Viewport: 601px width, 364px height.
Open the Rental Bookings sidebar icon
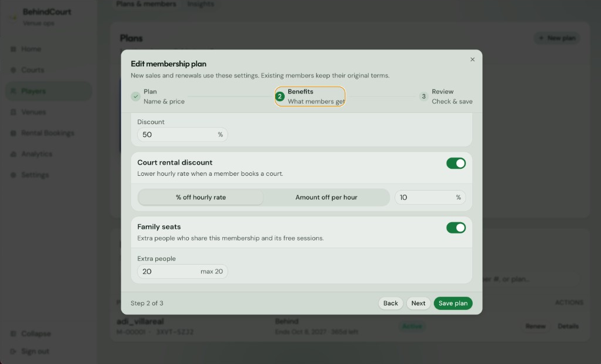point(14,133)
